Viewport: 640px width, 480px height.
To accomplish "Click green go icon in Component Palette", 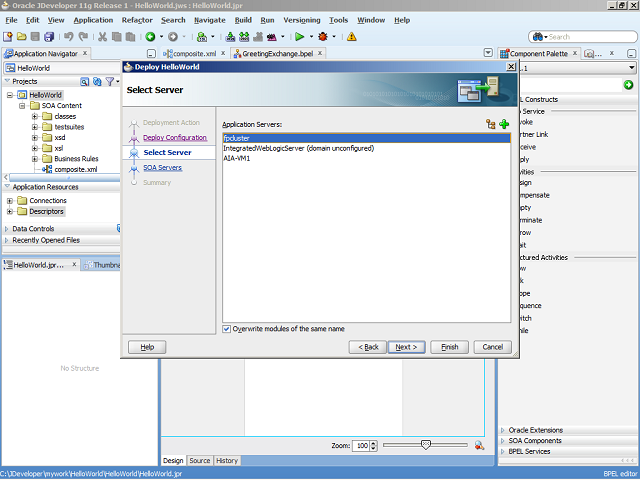I will [629, 84].
